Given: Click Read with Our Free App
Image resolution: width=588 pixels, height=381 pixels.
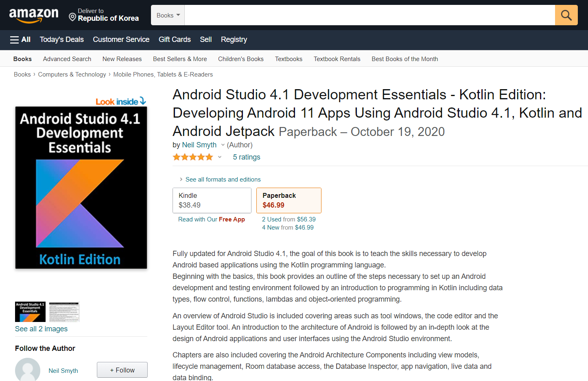Looking at the screenshot, I should (x=212, y=219).
